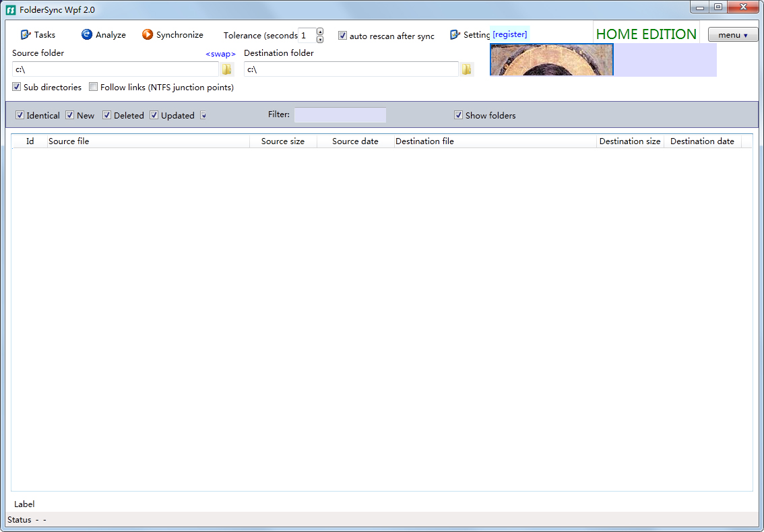Increase tolerance with the up arrow

(319, 31)
